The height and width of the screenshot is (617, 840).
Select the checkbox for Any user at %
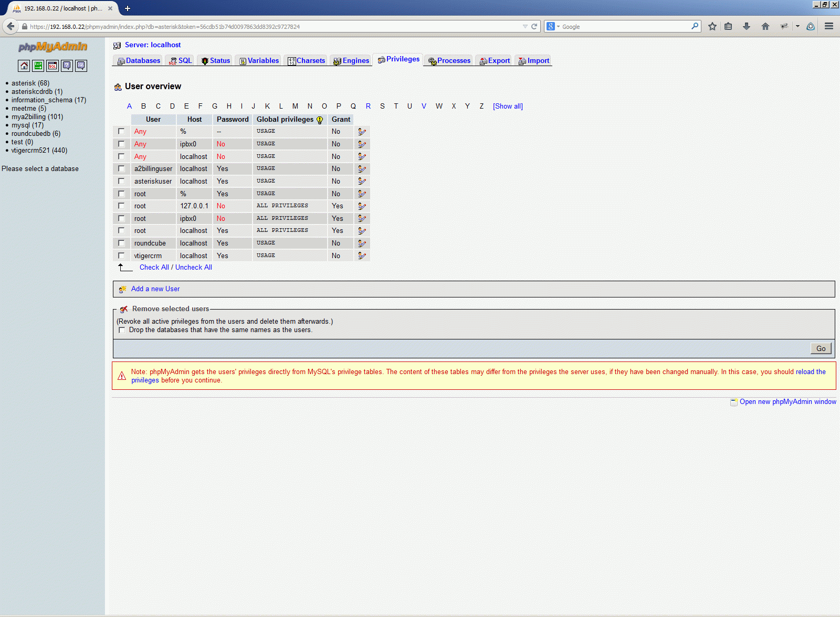click(x=121, y=131)
